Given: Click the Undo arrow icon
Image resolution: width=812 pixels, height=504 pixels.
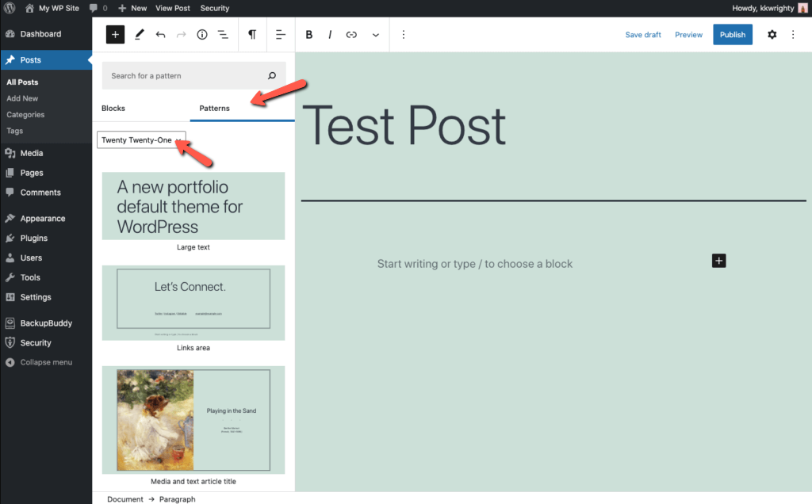Looking at the screenshot, I should (x=161, y=35).
